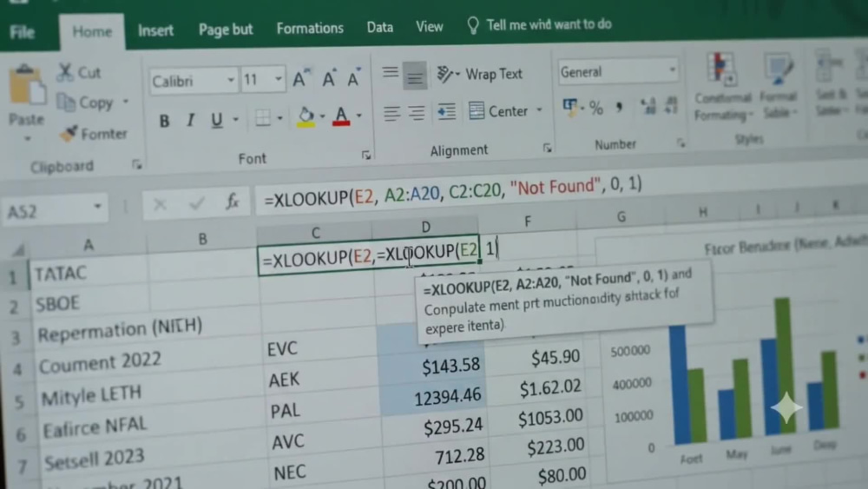868x489 pixels.
Task: Click the accounting currency format icon
Action: click(x=569, y=107)
